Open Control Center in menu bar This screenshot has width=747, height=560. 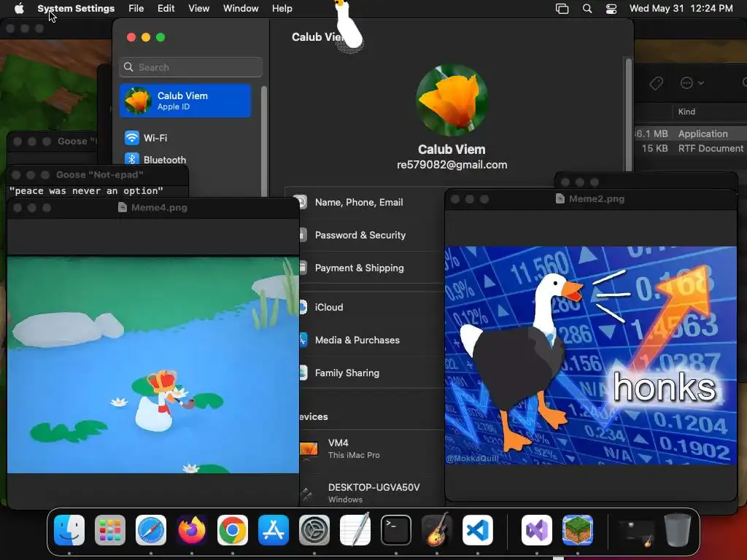(611, 9)
